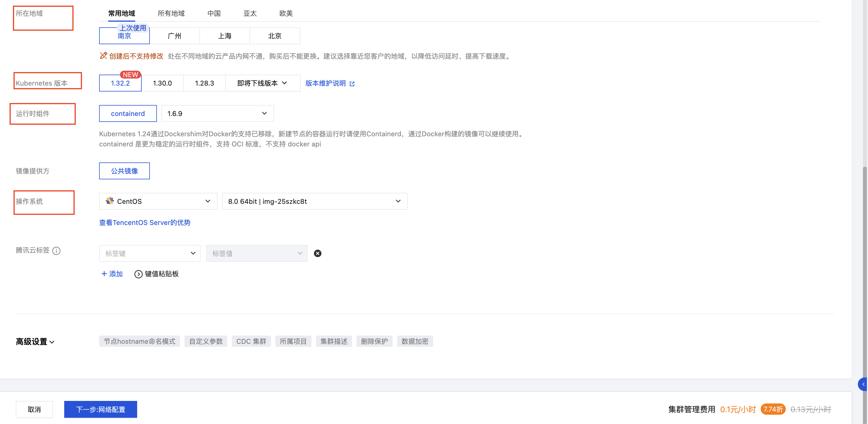Click 自定义参数 tag
The image size is (868, 424).
point(206,342)
